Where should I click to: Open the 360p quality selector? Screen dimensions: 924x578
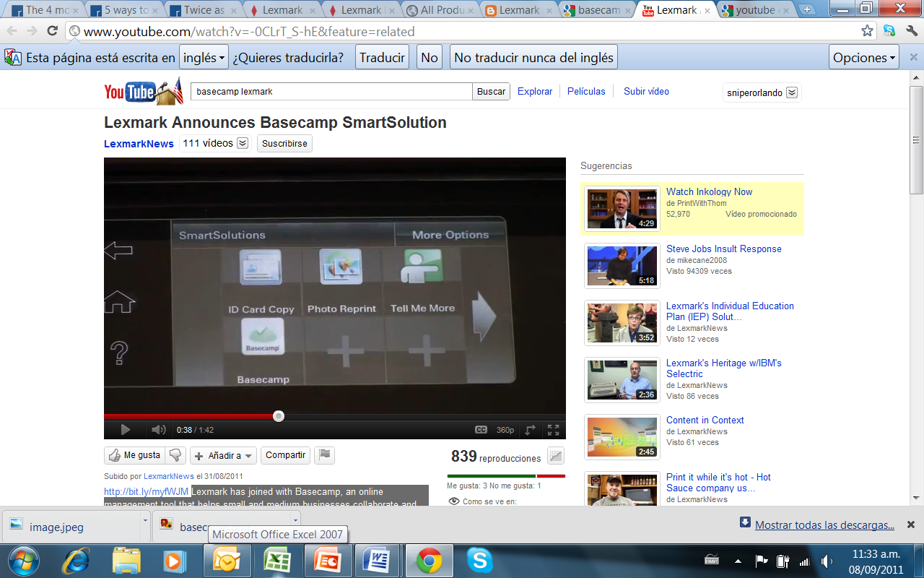tap(505, 430)
